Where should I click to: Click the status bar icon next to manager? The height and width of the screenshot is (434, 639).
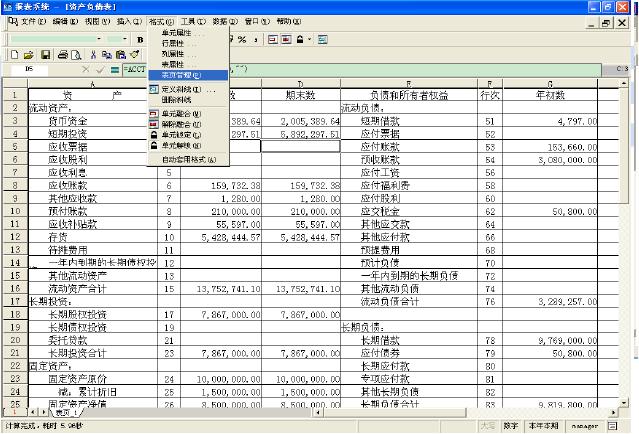[x=612, y=426]
